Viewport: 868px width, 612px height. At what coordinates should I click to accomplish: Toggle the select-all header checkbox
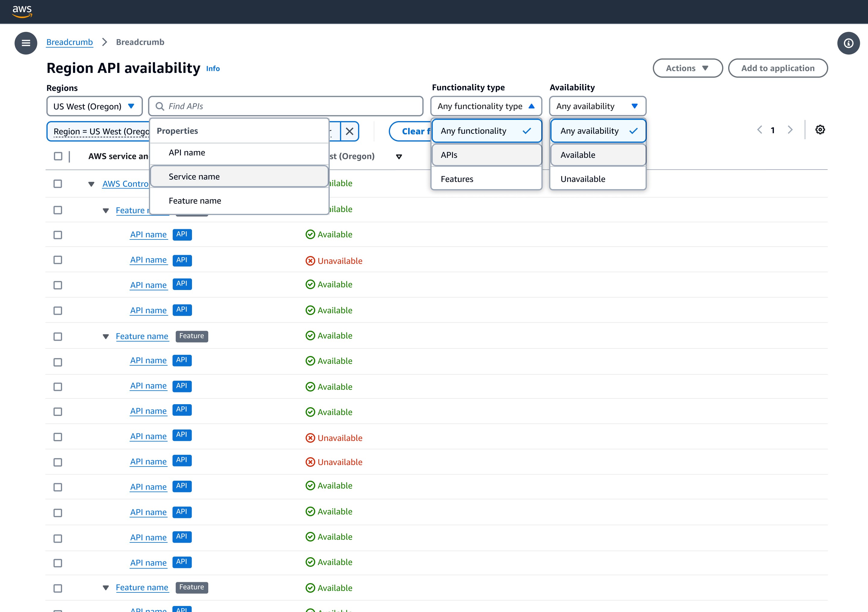(x=58, y=156)
